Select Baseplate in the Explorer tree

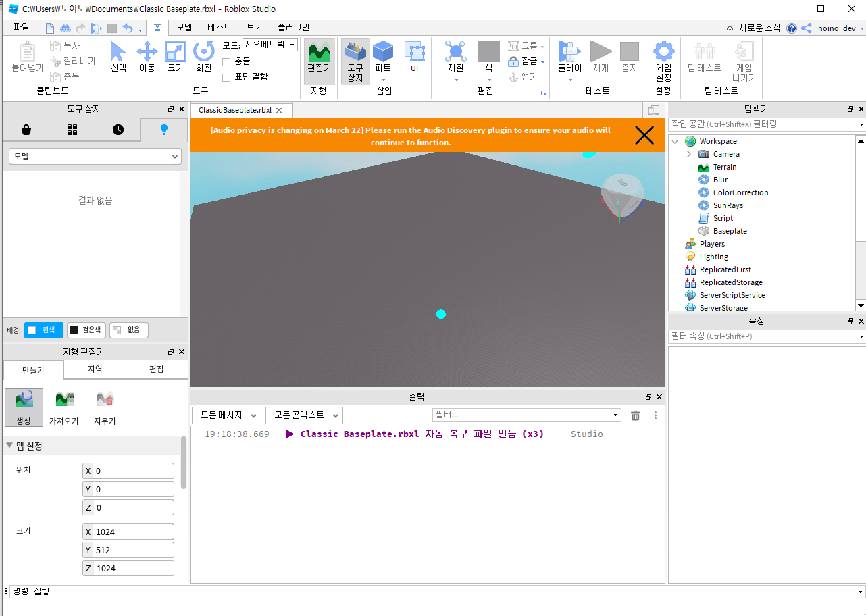coord(730,231)
